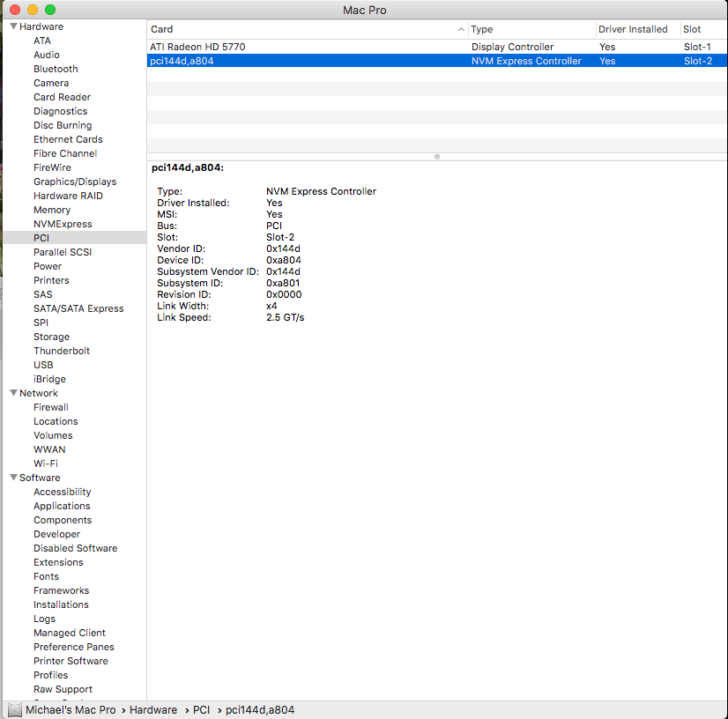Select Power in the sidebar
The height and width of the screenshot is (719, 728).
pos(48,266)
